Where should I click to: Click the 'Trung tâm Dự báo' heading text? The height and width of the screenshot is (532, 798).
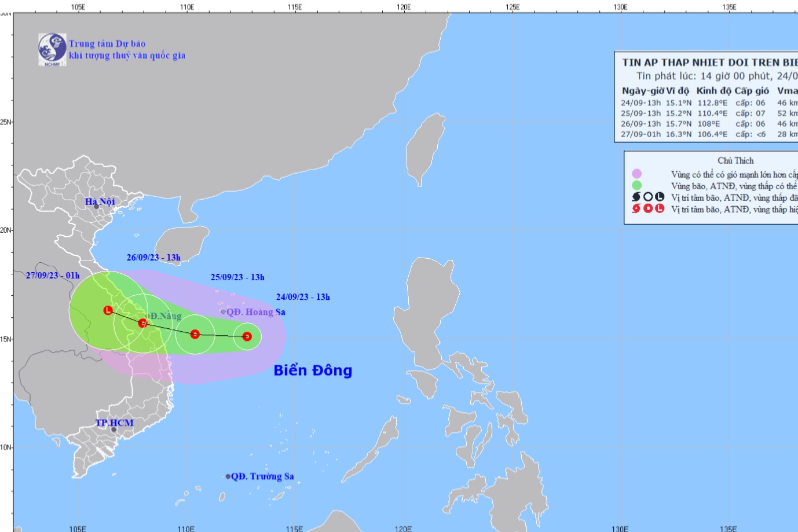(x=108, y=43)
